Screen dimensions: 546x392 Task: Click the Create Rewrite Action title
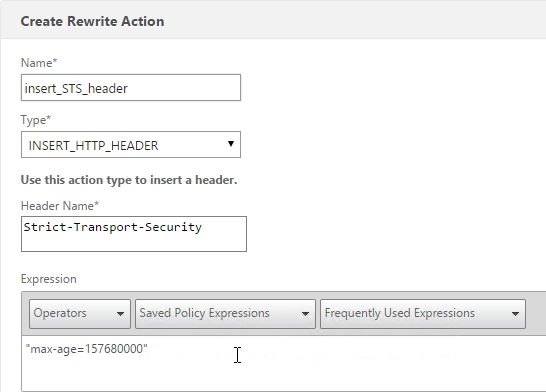92,22
